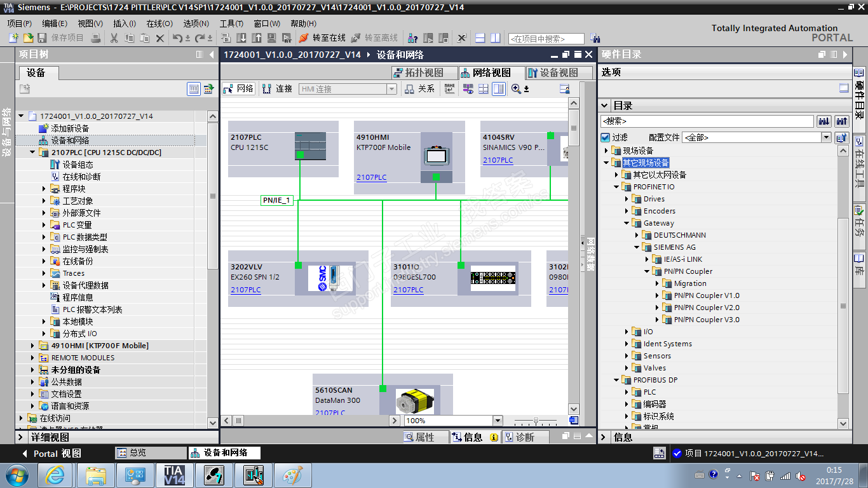
Task: Click the Windows Start orb
Action: 16,475
